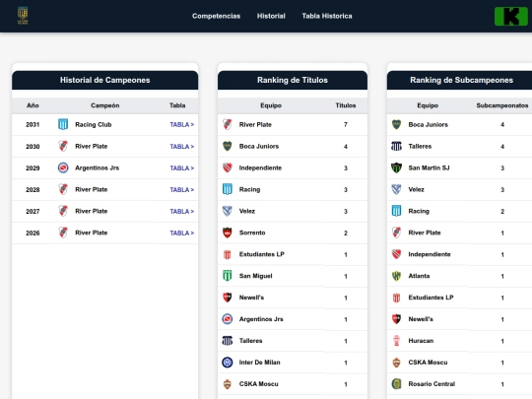Click the Sorrento crest icon

pos(228,233)
